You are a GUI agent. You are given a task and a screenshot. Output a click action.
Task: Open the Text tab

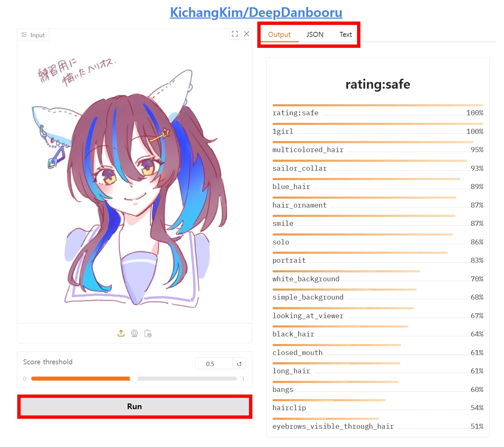345,35
